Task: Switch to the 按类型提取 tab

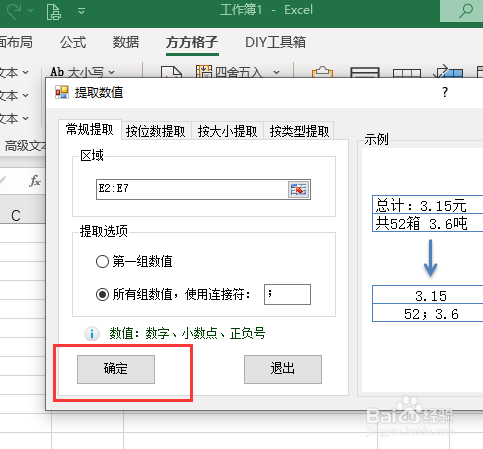Action: pyautogui.click(x=299, y=131)
